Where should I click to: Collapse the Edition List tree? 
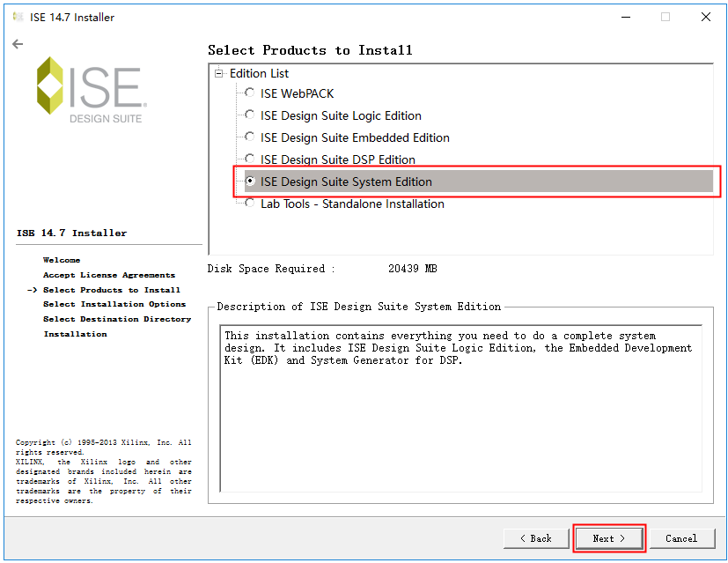pos(219,73)
